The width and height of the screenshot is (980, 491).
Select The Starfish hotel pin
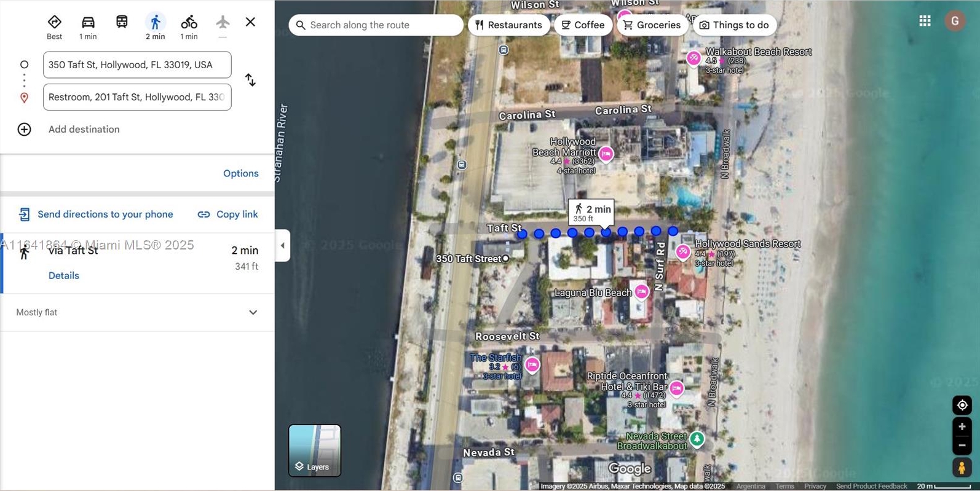pos(532,365)
